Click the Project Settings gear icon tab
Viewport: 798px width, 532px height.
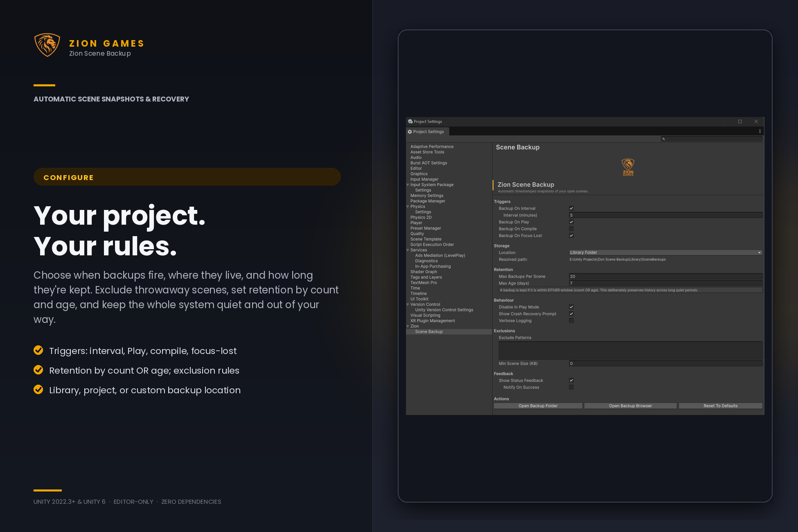[x=410, y=132]
